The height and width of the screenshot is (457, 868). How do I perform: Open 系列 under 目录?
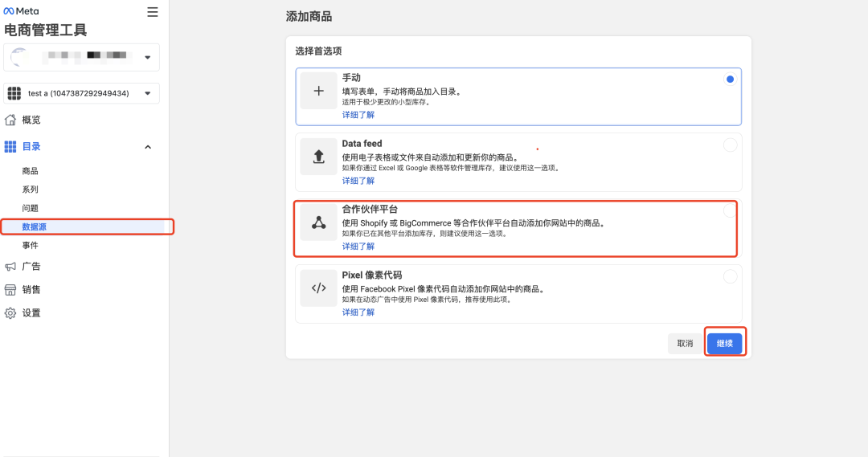tap(30, 190)
